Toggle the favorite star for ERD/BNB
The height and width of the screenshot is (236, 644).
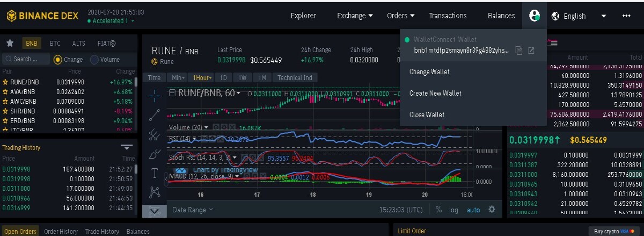(5, 120)
